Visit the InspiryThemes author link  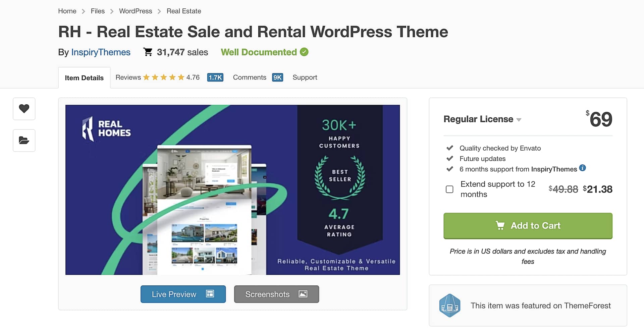(101, 52)
